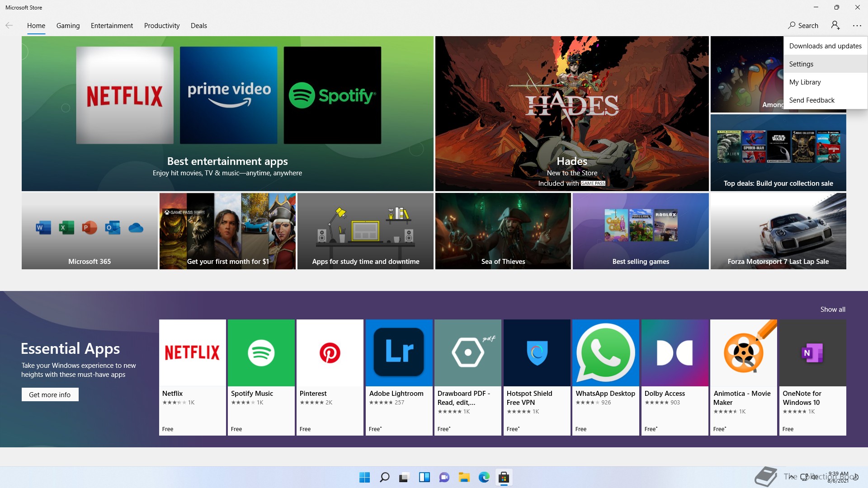The image size is (868, 488).
Task: Switch to the Productivity tab
Action: click(162, 26)
